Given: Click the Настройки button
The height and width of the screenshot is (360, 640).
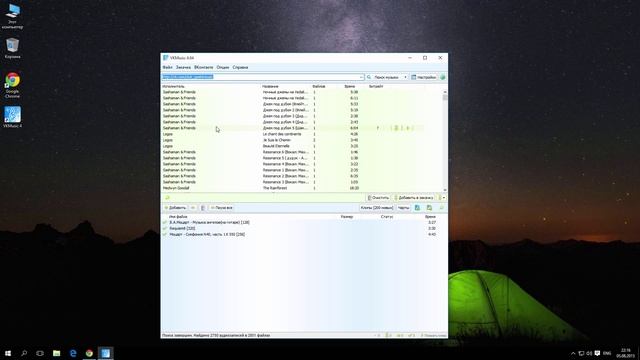Looking at the screenshot, I should tap(424, 77).
